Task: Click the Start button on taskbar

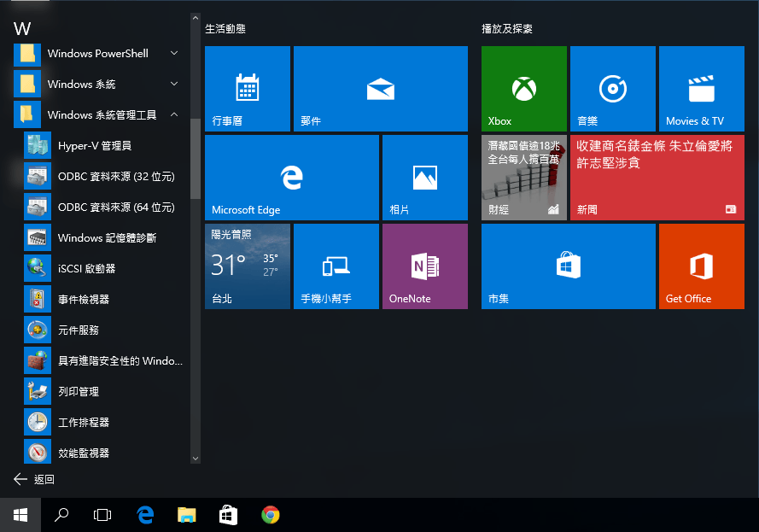Action: tap(20, 515)
